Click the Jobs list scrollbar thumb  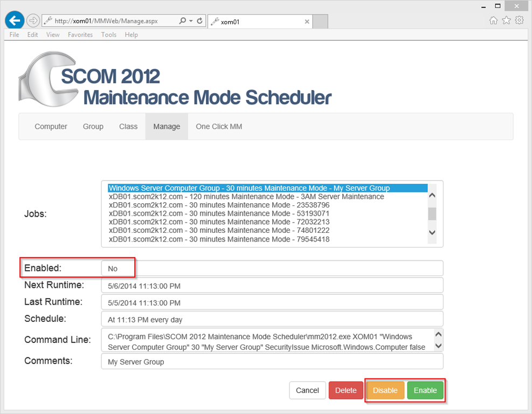point(432,214)
